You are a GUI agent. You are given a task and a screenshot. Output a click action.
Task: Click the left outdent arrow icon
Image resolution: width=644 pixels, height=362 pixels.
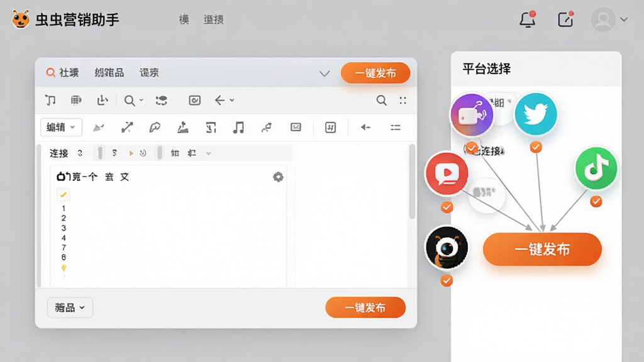pyautogui.click(x=365, y=127)
